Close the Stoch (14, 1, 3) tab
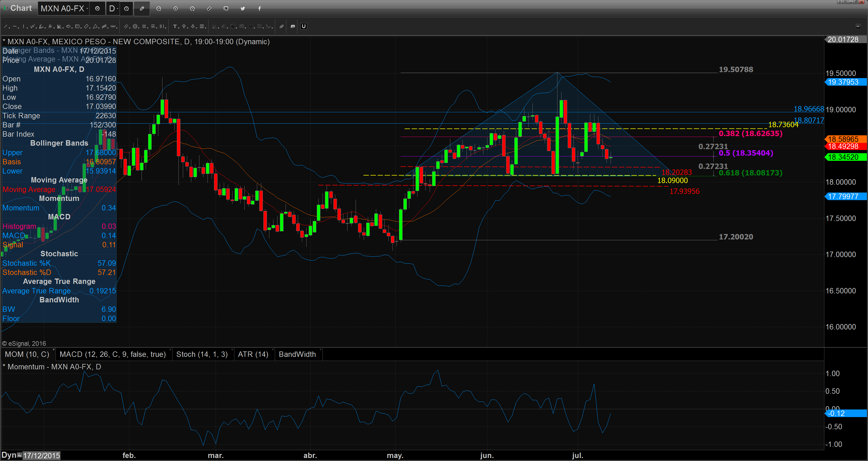Image resolution: width=868 pixels, height=461 pixels. [x=232, y=350]
